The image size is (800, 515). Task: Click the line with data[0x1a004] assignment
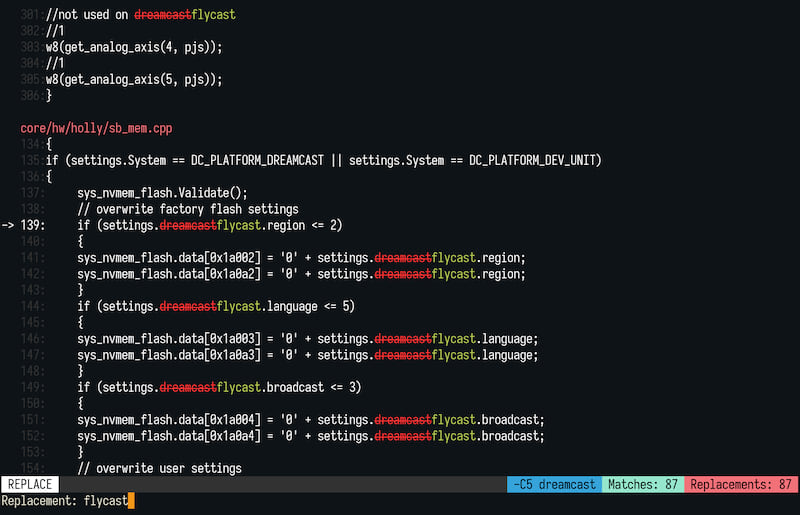[311, 420]
